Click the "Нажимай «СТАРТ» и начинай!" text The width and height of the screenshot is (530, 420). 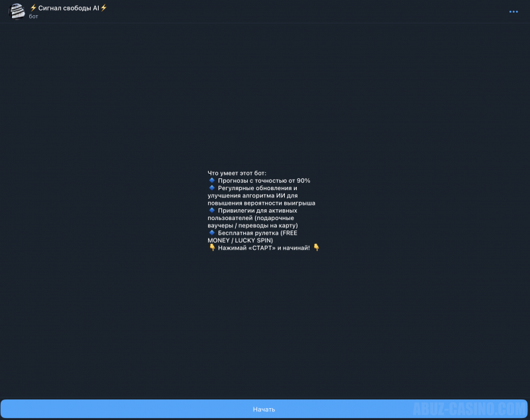pos(264,248)
